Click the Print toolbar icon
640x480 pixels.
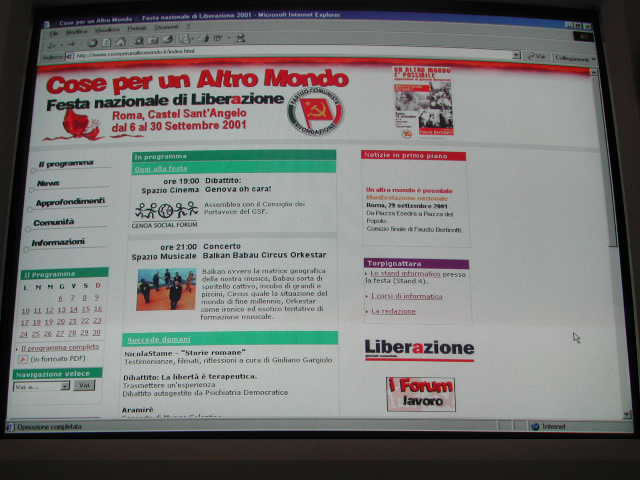tap(206, 38)
